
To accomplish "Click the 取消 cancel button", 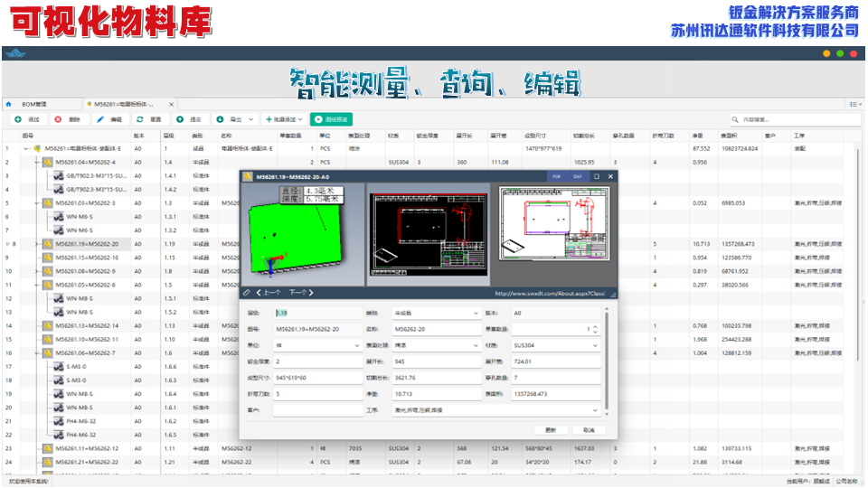I will [588, 429].
